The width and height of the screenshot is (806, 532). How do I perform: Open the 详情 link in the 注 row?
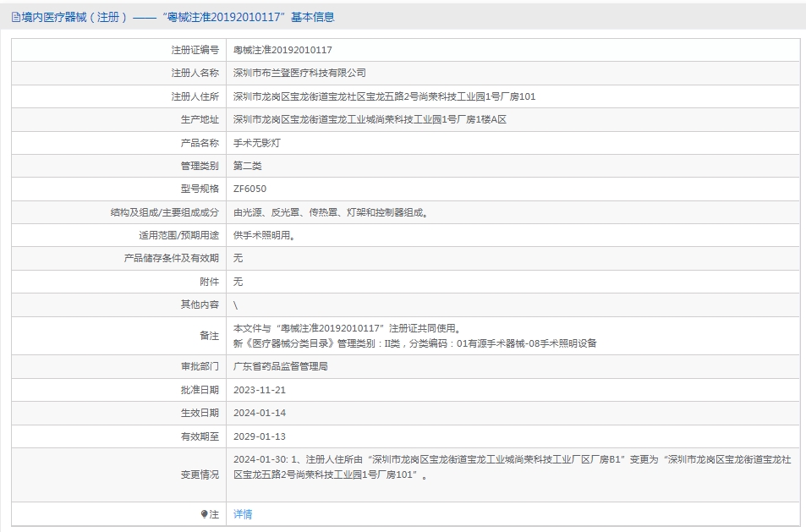click(x=243, y=514)
